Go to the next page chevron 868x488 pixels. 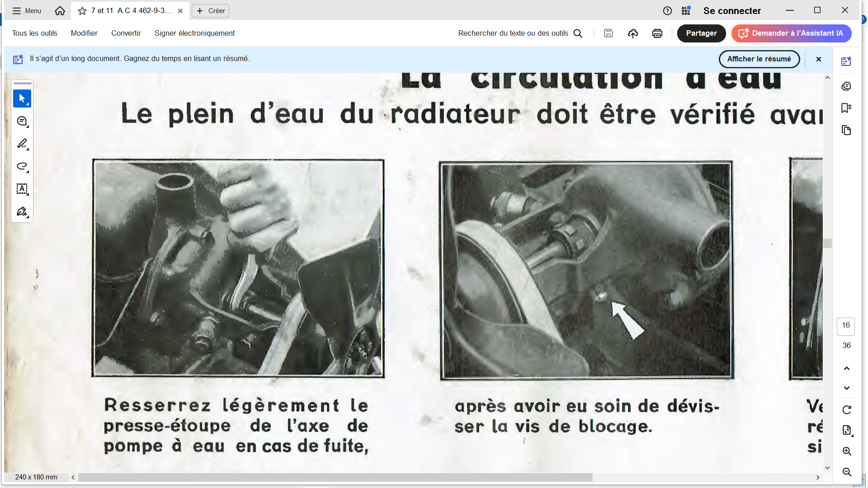(x=847, y=388)
